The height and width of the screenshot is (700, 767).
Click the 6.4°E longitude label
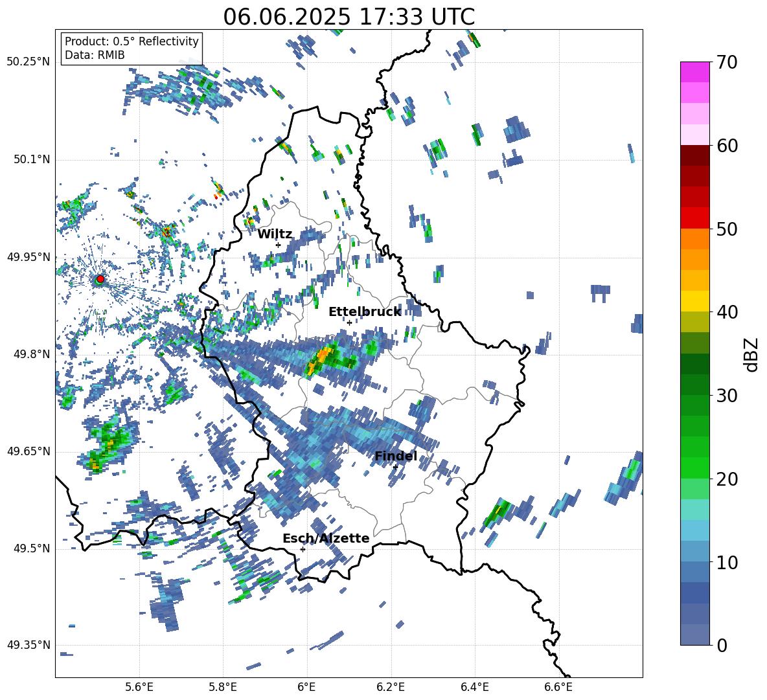coord(474,687)
